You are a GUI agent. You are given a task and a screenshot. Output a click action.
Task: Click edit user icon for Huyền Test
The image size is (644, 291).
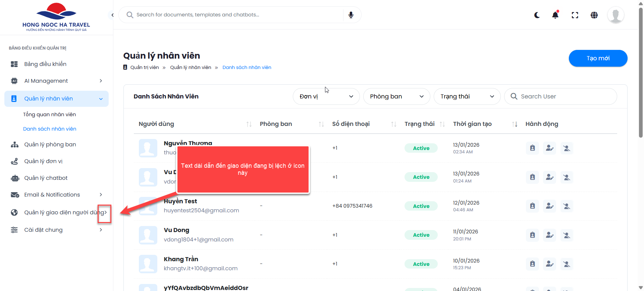click(x=549, y=206)
